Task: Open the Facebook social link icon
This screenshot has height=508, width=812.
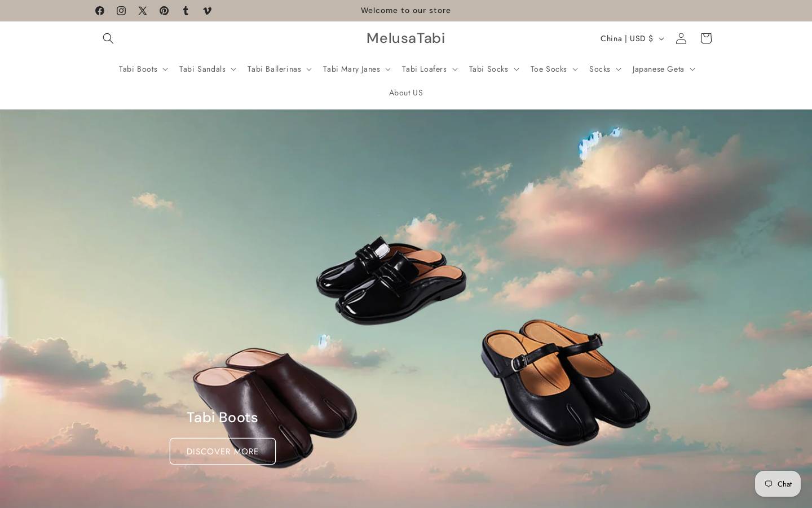Action: click(x=100, y=11)
